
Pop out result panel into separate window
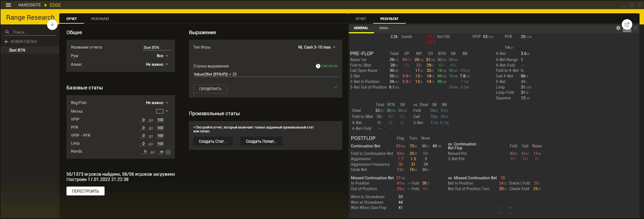627,25
